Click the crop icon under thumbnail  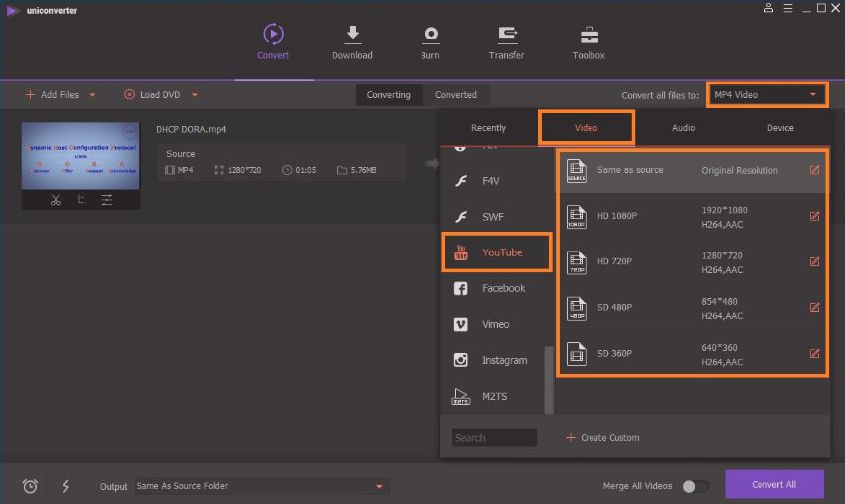(x=81, y=200)
